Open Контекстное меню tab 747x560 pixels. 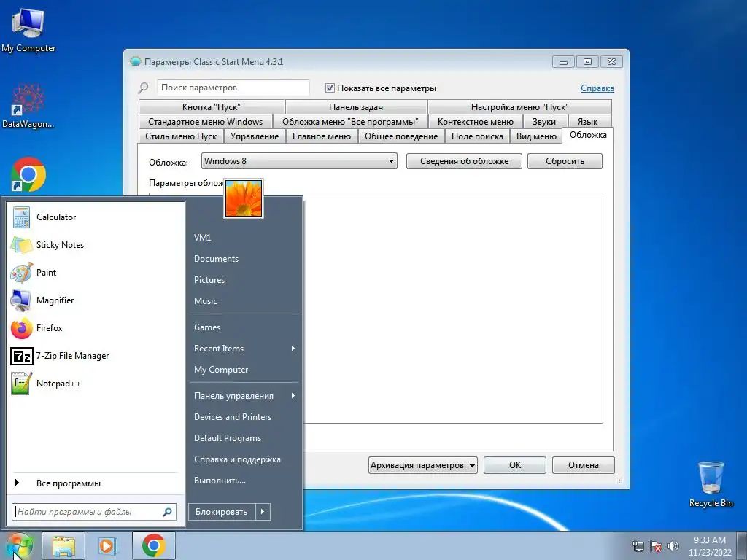point(476,122)
